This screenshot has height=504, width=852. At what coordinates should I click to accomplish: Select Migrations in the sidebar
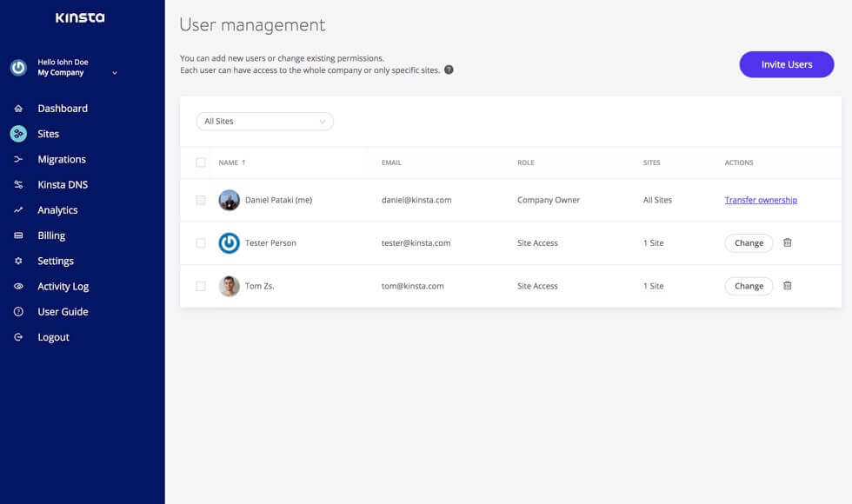[x=61, y=158]
